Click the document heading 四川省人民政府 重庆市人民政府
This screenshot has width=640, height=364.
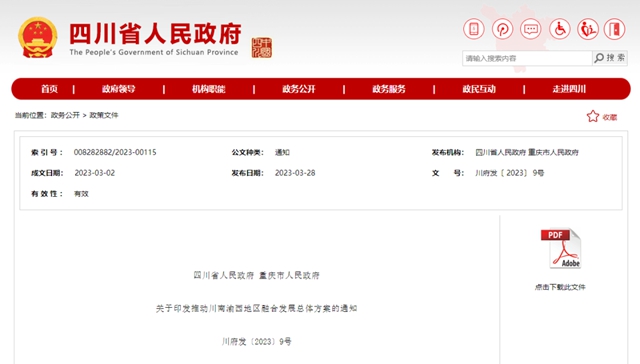click(x=256, y=275)
